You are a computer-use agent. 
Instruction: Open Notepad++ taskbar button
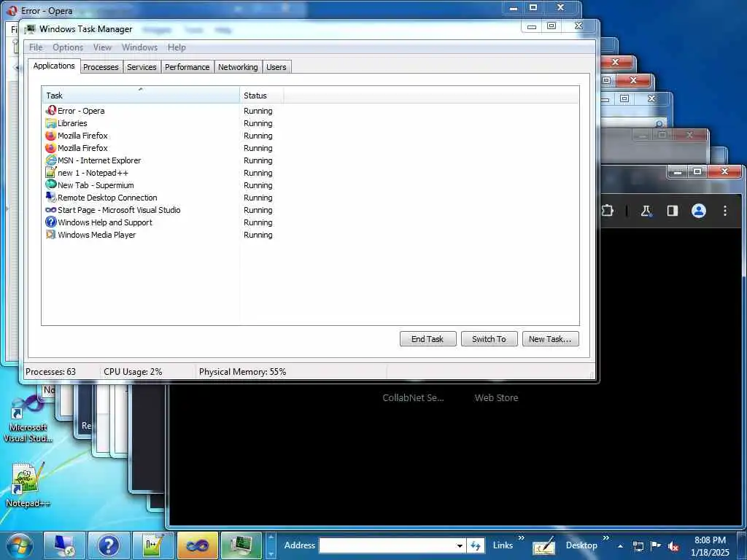click(x=153, y=545)
